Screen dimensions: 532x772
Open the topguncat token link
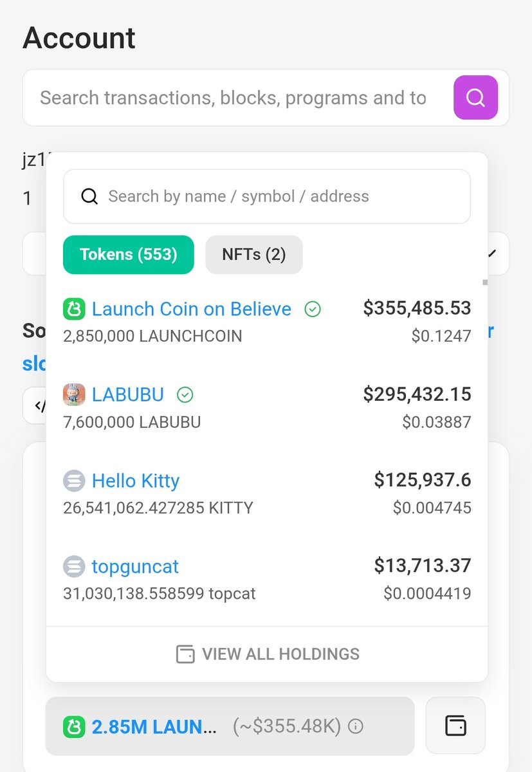pos(135,566)
